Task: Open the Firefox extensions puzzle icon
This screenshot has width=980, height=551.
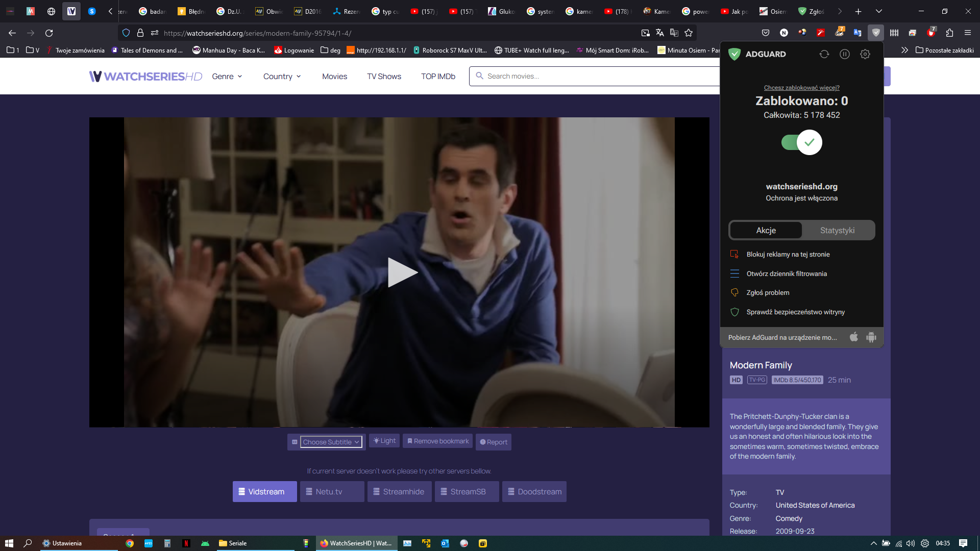Action: (x=949, y=33)
